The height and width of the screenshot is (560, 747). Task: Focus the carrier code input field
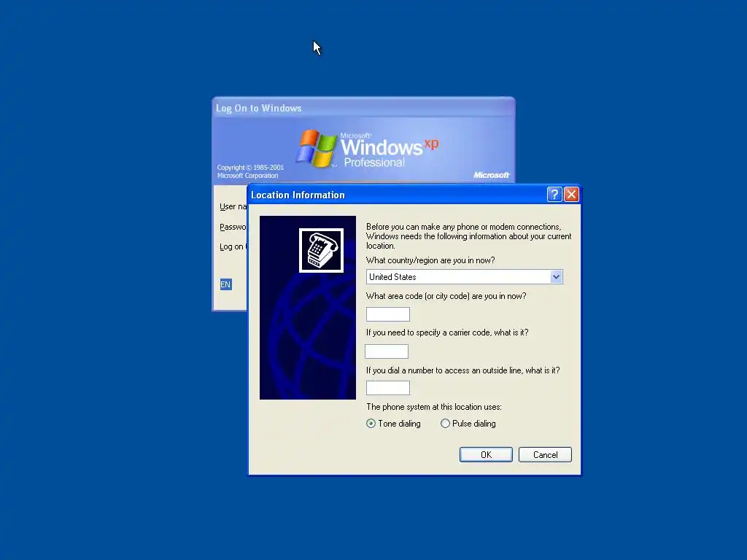click(x=387, y=351)
